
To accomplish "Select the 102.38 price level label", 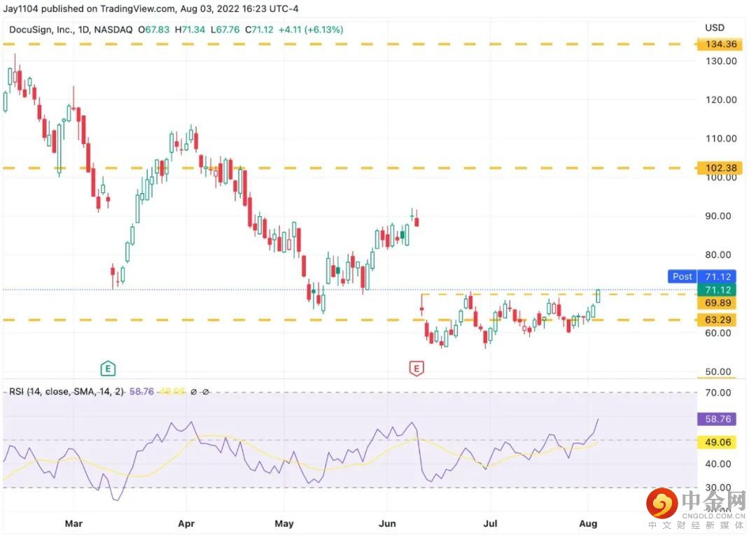I will (720, 168).
